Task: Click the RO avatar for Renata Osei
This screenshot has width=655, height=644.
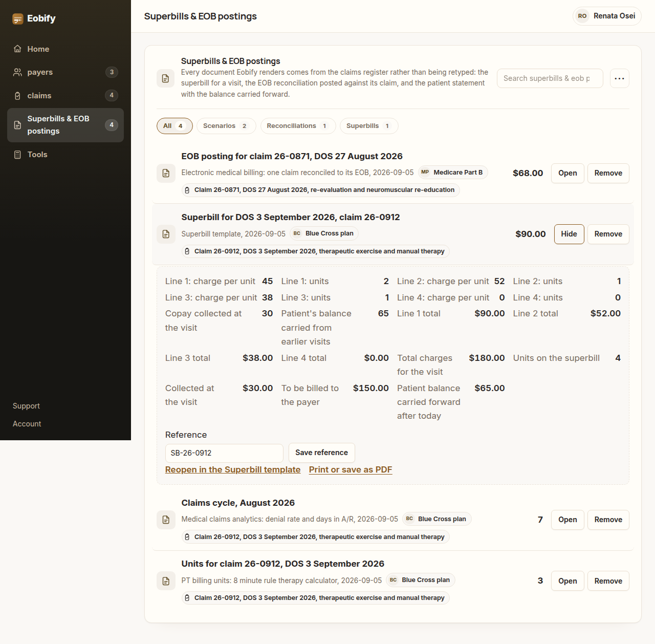Action: pos(582,16)
